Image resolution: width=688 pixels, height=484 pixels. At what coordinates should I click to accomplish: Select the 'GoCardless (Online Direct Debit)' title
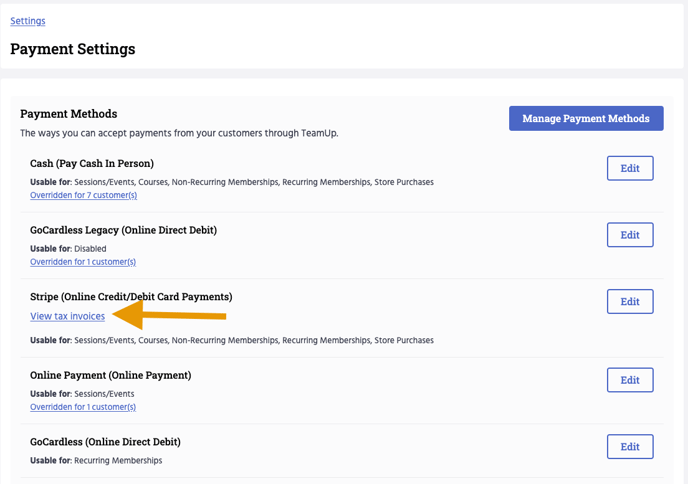pos(105,442)
